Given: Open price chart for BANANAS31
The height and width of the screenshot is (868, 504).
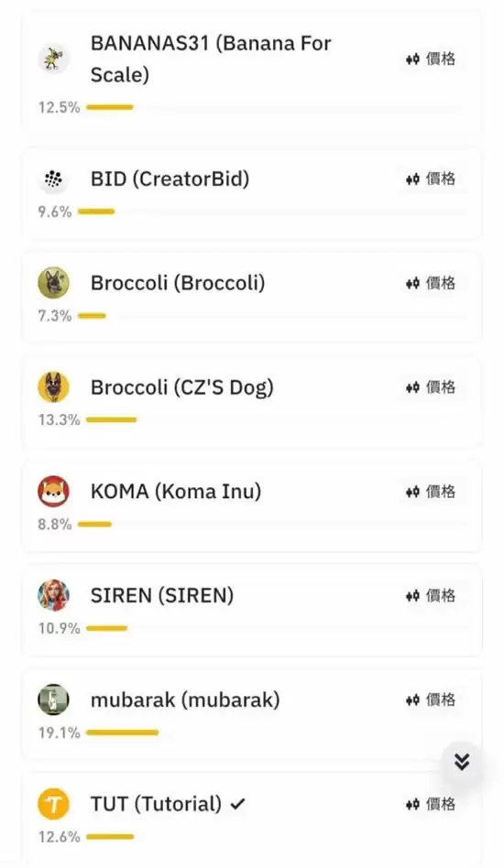Looking at the screenshot, I should coord(431,59).
